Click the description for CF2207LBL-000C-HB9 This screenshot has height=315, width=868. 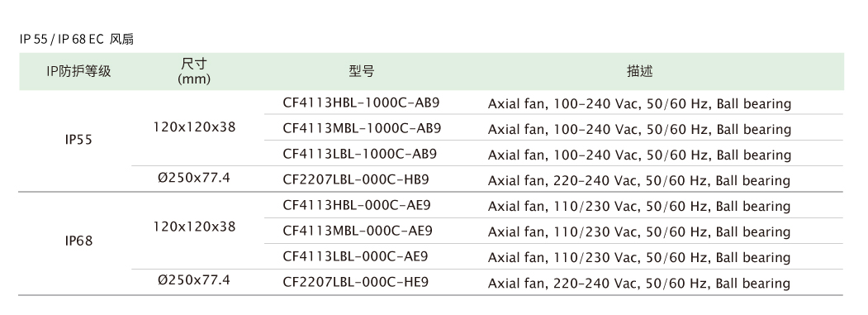click(x=639, y=181)
